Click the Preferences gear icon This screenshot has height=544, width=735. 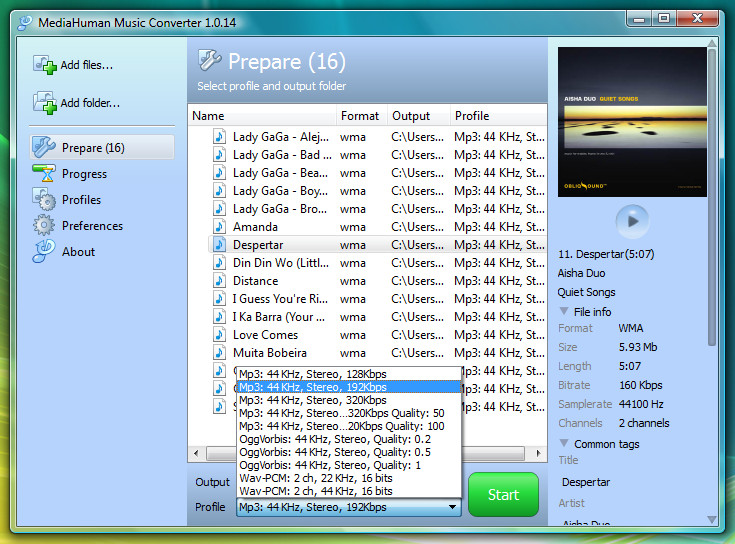pos(44,225)
